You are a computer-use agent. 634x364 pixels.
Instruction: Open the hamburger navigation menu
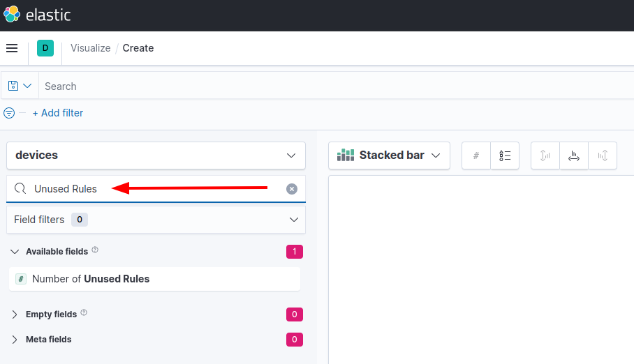(x=12, y=48)
